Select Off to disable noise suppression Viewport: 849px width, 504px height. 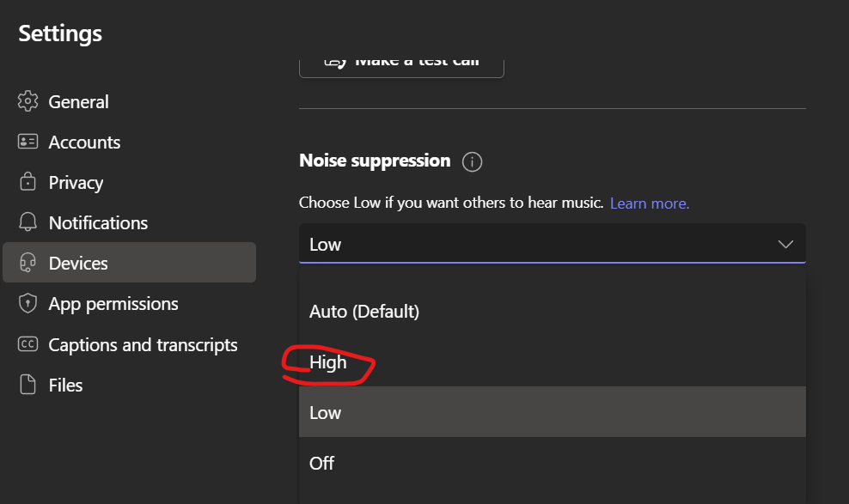click(x=321, y=463)
